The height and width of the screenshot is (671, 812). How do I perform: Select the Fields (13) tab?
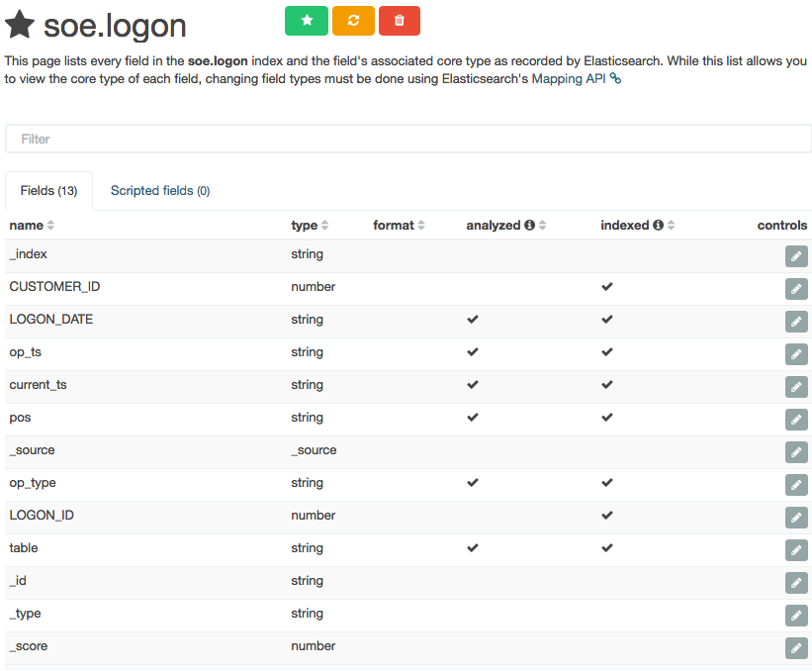(x=48, y=191)
